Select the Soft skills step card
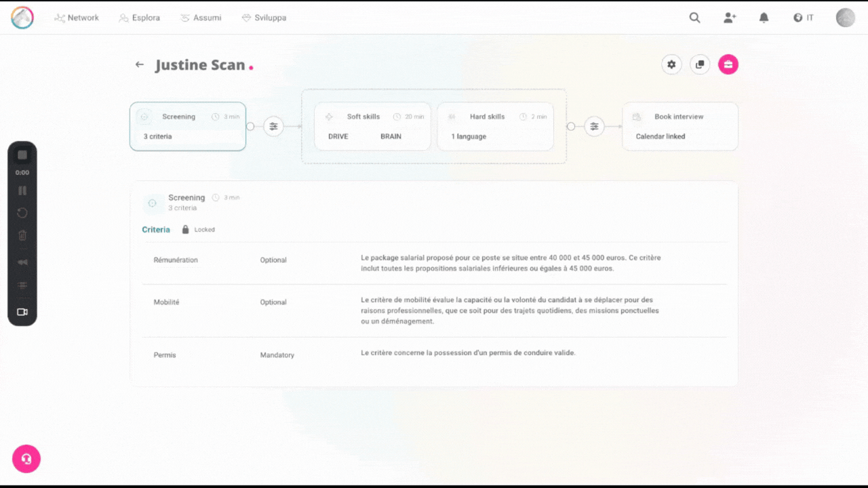Viewport: 868px width, 488px height. click(x=372, y=126)
